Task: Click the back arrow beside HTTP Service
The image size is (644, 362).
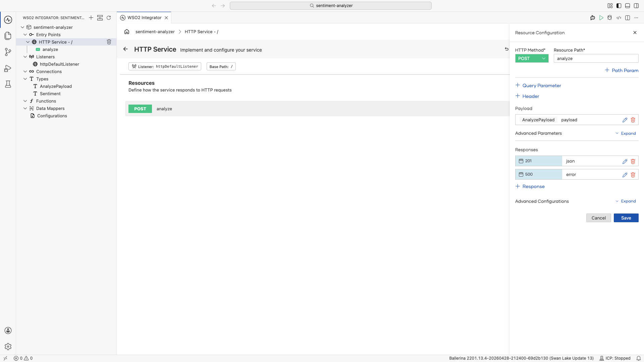Action: coord(125,49)
